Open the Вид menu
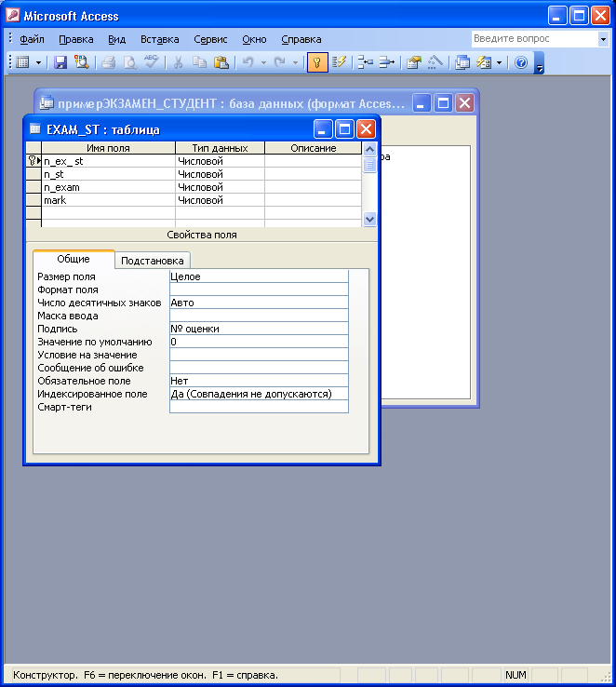Screen dimensions: 616x687 [x=117, y=39]
